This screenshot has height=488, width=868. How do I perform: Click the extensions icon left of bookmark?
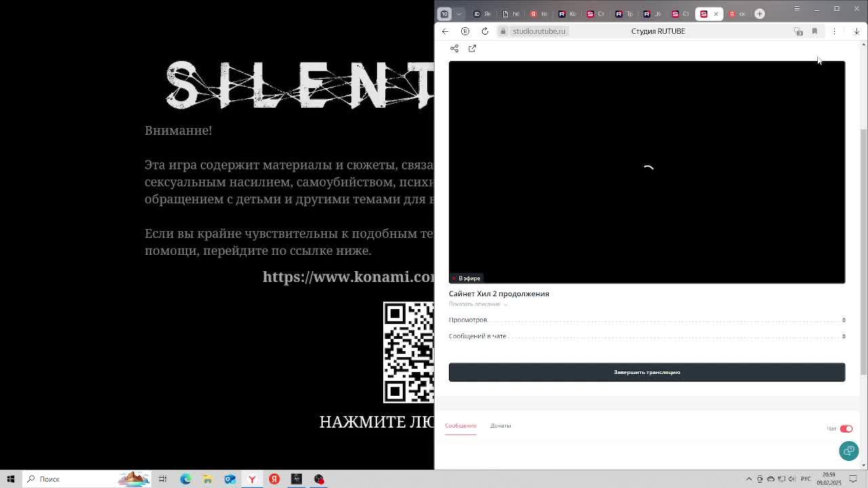click(798, 31)
